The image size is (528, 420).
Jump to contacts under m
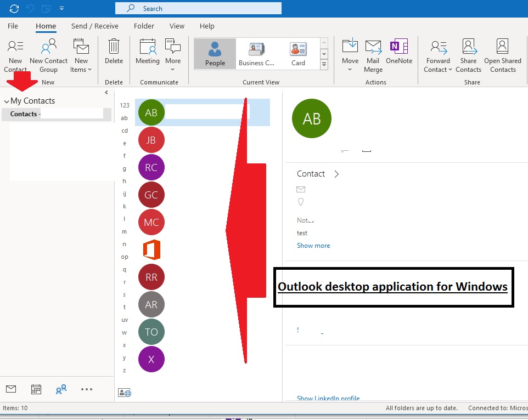pyautogui.click(x=124, y=232)
